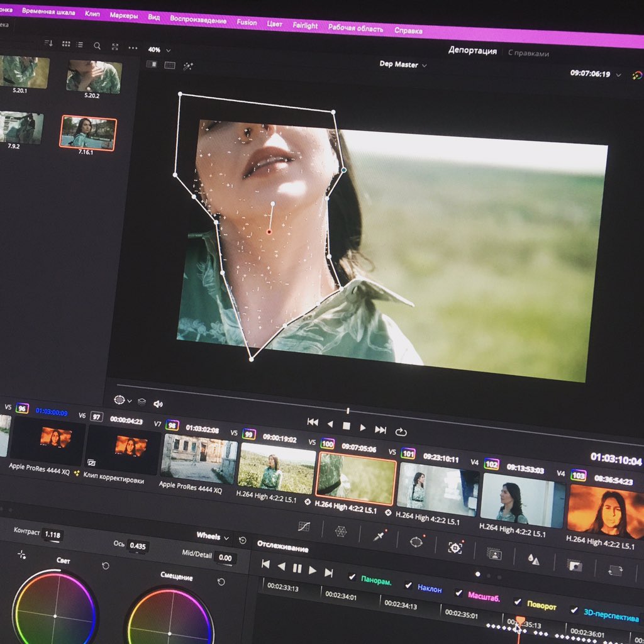644x644 pixels.
Task: Switch gallery to list view
Action: point(80,45)
